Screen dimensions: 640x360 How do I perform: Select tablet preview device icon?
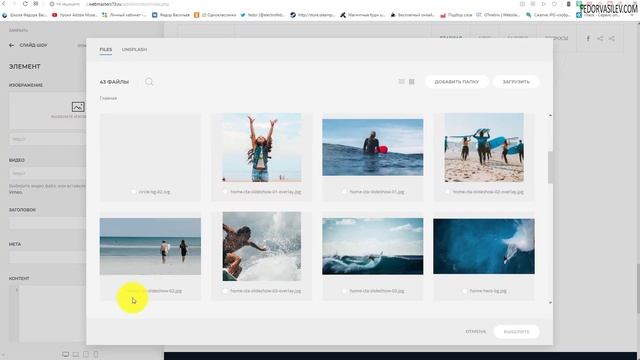point(86,354)
